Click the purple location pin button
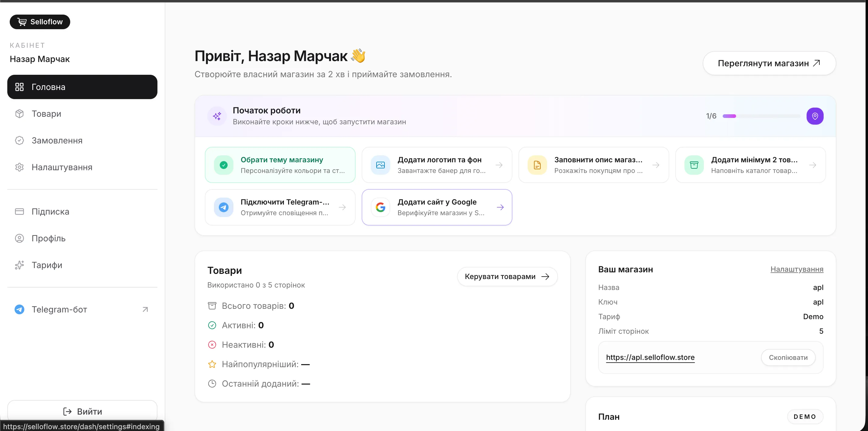Screen dimensions: 868x431 (x=815, y=116)
